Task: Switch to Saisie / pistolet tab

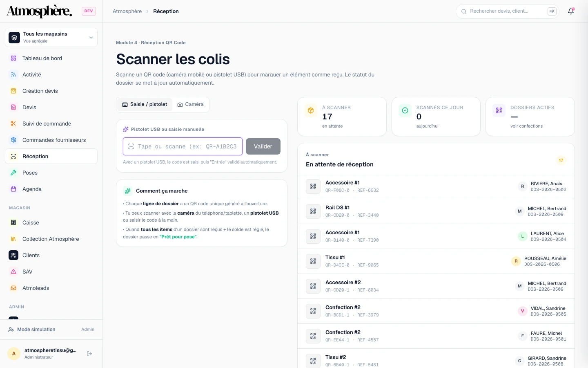Action: (145, 104)
